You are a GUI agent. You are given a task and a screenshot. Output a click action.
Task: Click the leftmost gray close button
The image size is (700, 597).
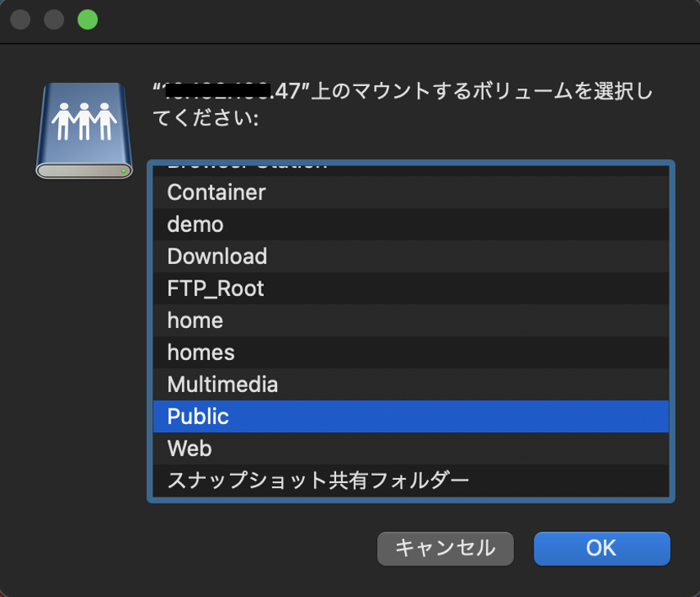click(20, 20)
